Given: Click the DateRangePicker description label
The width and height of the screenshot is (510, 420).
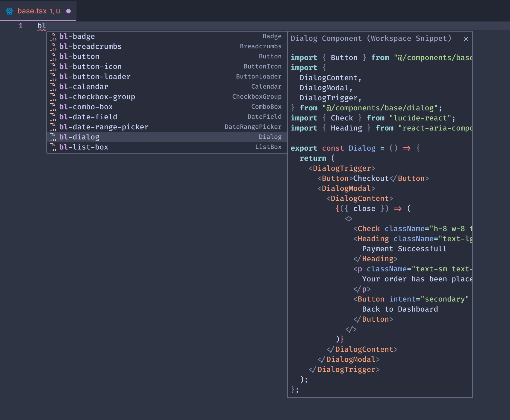Looking at the screenshot, I should [253, 127].
